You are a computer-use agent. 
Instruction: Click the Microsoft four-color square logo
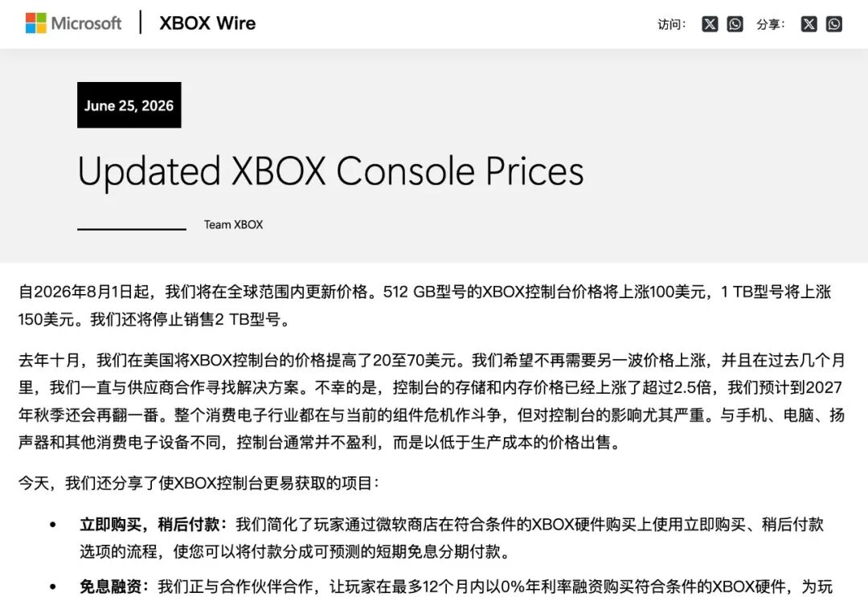click(x=36, y=23)
